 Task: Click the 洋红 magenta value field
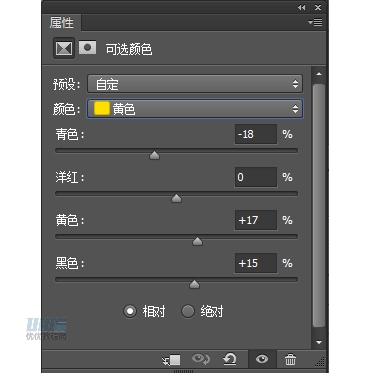point(256,177)
